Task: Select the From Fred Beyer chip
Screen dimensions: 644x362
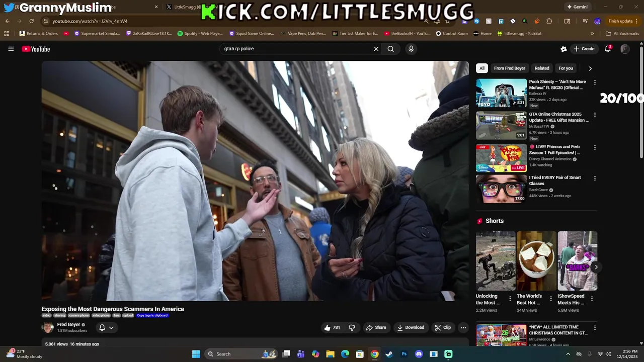Action: tap(510, 68)
